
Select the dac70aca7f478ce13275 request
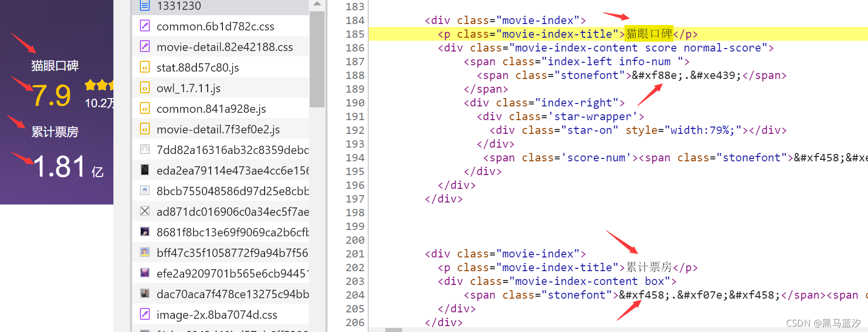tap(220, 294)
